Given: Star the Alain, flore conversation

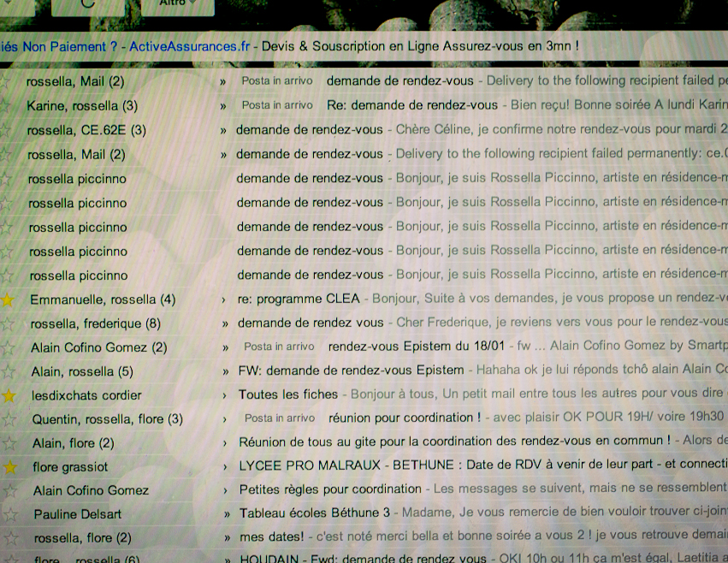Looking at the screenshot, I should point(9,443).
